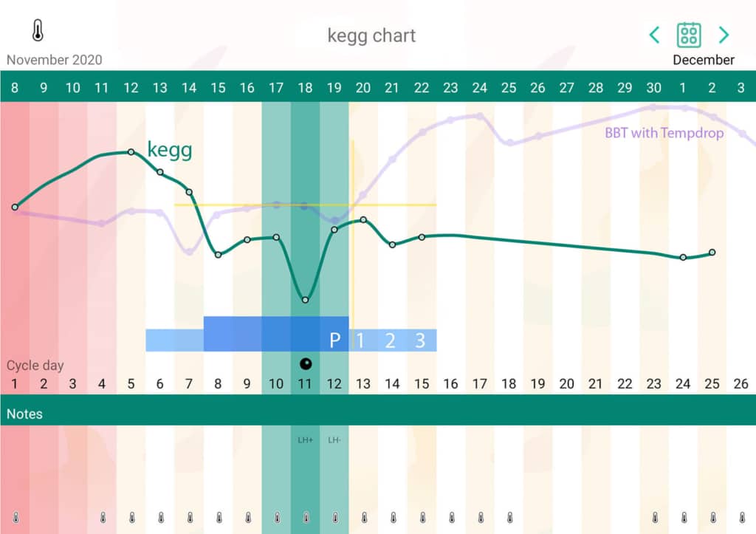Image resolution: width=756 pixels, height=534 pixels.
Task: Open the LH+ note on day 11
Action: click(306, 441)
